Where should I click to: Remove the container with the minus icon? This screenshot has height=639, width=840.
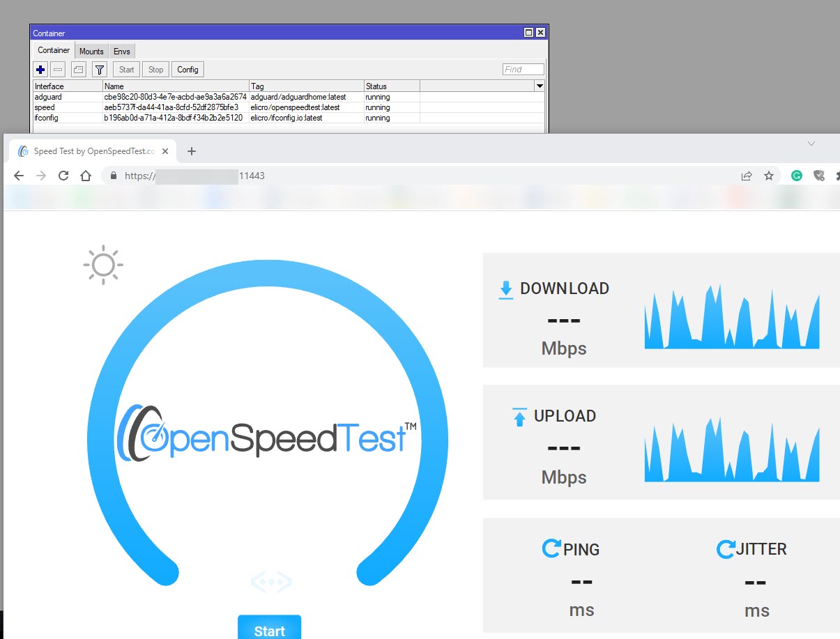coord(59,70)
